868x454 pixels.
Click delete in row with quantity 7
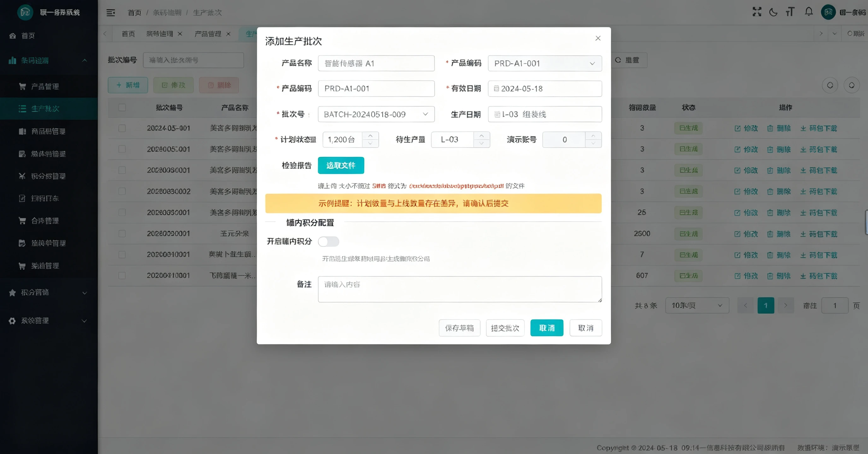click(779, 255)
